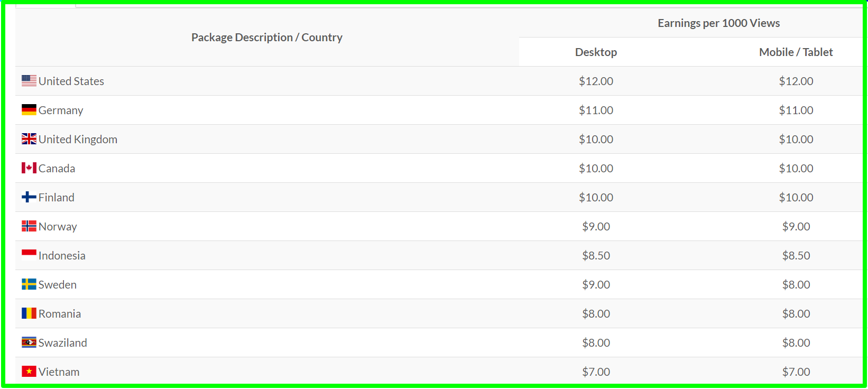Viewport: 868px width, 389px height.
Task: Click the Package Description / Country header
Action: (x=267, y=38)
